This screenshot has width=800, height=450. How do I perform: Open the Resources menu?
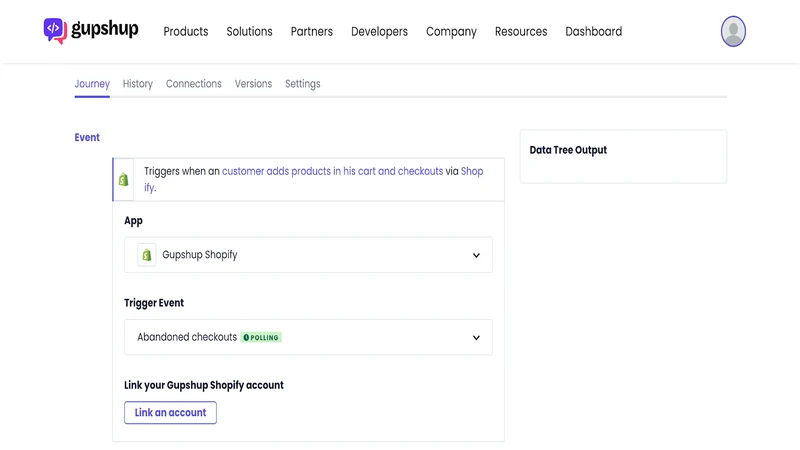pyautogui.click(x=521, y=32)
